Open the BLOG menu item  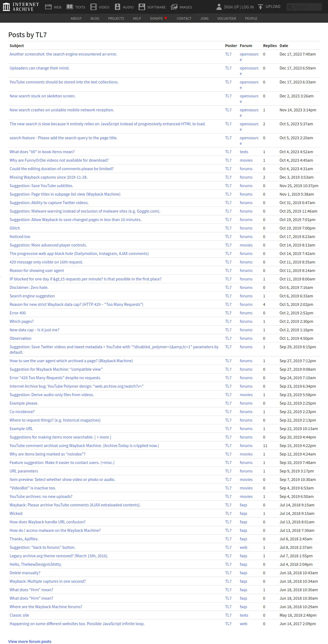(95, 18)
